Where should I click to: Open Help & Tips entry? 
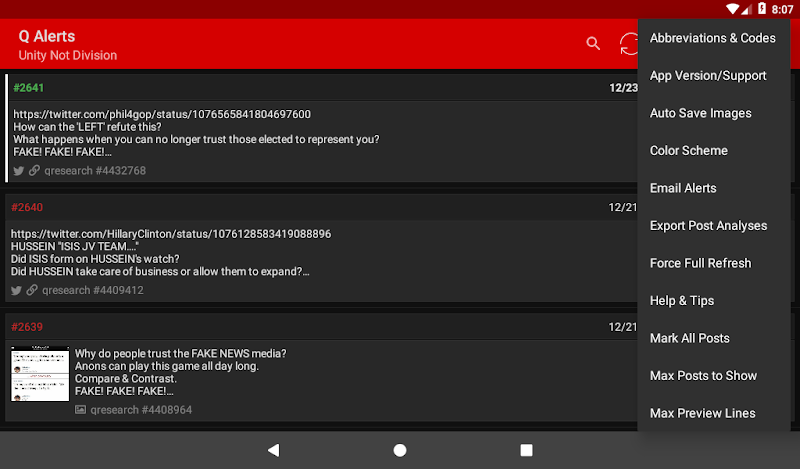coord(713,301)
